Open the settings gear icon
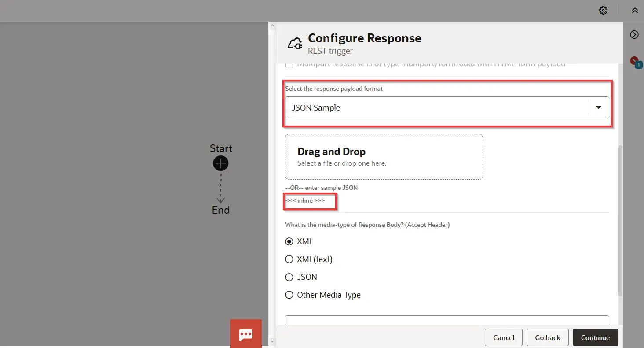Viewport: 644px width, 348px height. point(603,11)
